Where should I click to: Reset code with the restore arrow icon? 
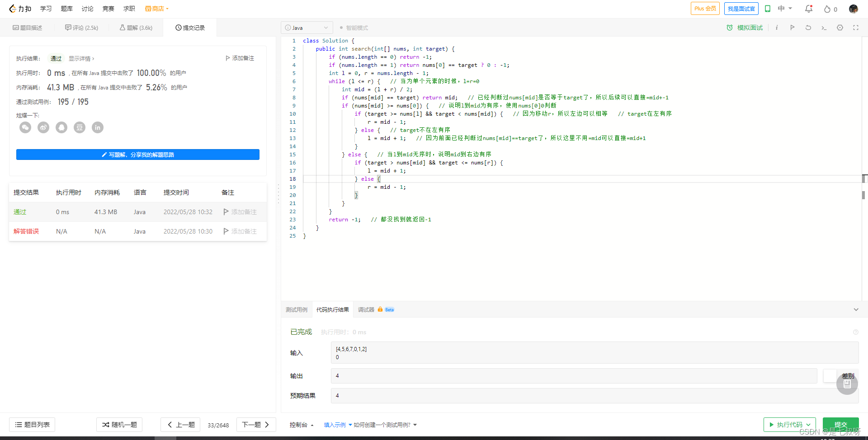coord(808,28)
